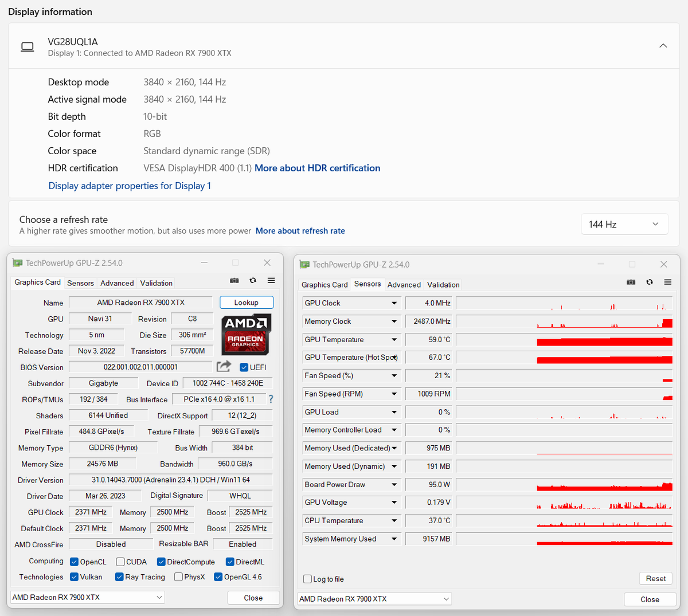Open the GPU Clock sensor dropdown arrow
Image resolution: width=688 pixels, height=616 pixels.
pos(394,303)
